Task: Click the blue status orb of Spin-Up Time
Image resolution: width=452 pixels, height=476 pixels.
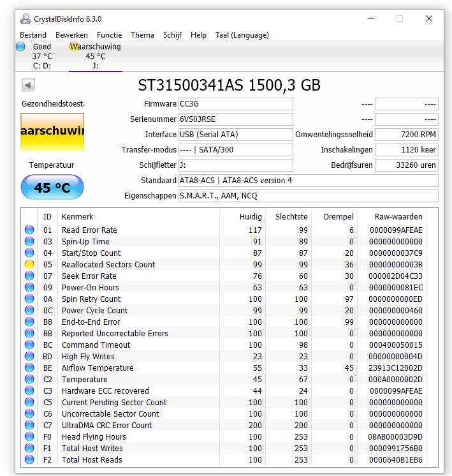Action: pyautogui.click(x=29, y=241)
